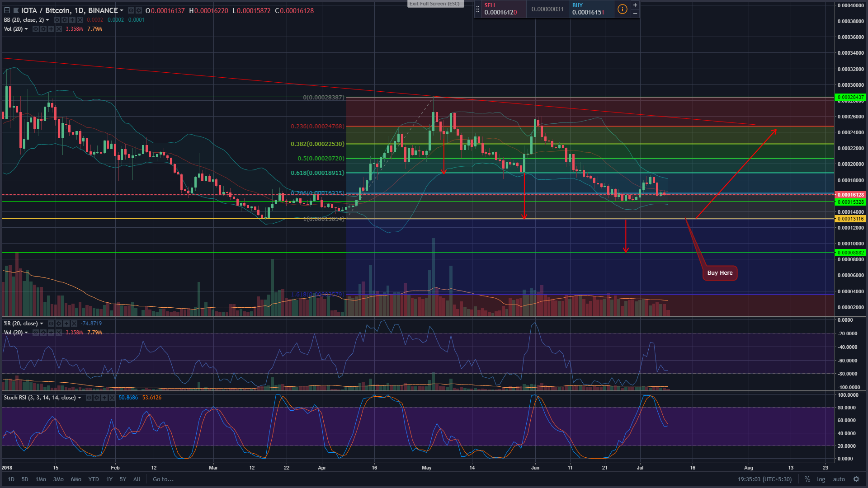Hide the %R Williams indicator
The height and width of the screenshot is (488, 868).
(x=51, y=324)
